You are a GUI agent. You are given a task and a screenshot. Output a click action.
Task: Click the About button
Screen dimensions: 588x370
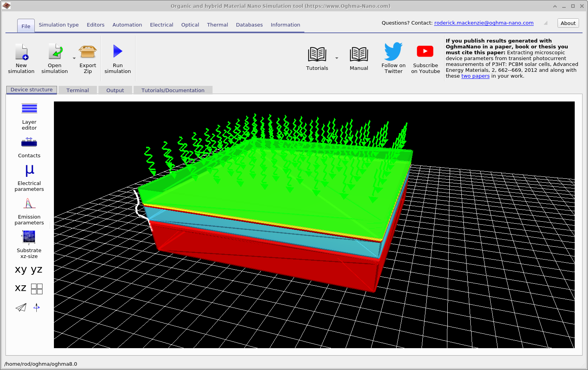coord(568,23)
